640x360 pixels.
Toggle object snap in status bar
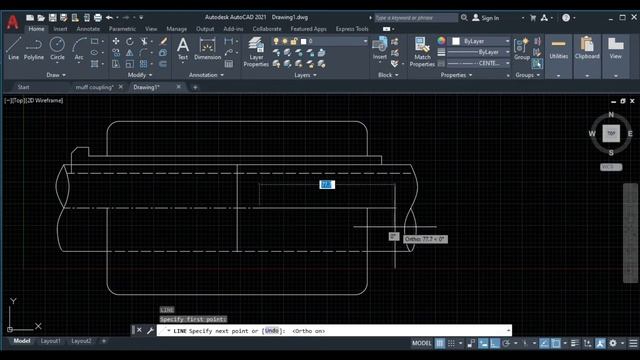pyautogui.click(x=556, y=343)
